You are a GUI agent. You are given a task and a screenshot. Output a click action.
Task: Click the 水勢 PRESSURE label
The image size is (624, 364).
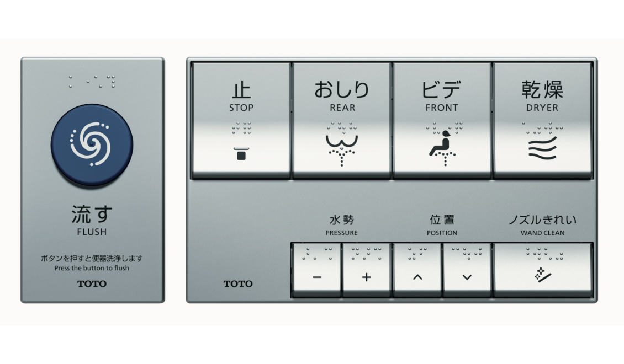(x=341, y=225)
